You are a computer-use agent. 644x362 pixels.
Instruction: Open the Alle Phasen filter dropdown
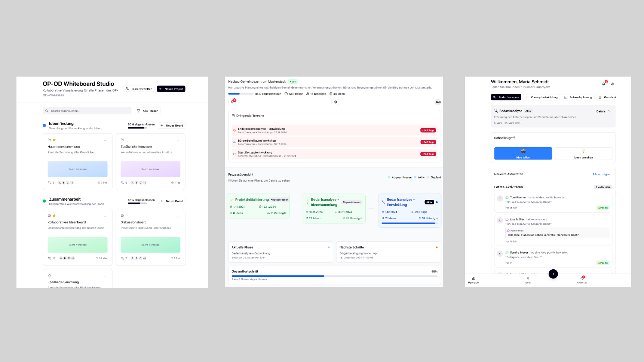148,111
